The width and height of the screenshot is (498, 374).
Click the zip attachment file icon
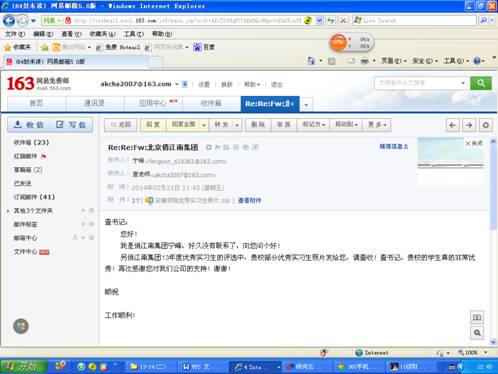[149, 200]
